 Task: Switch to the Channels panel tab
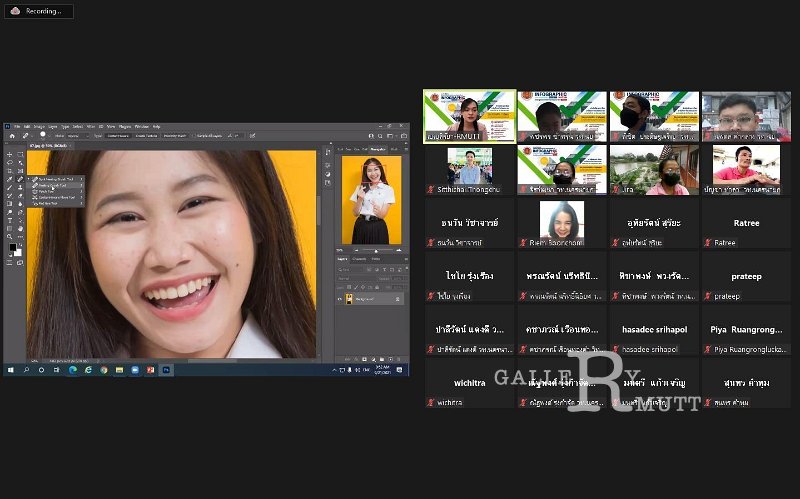pyautogui.click(x=361, y=259)
